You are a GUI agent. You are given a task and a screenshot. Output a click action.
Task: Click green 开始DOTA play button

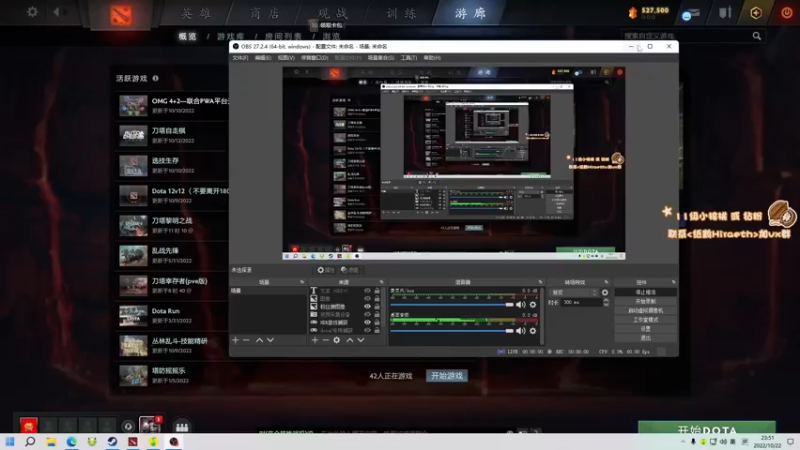tap(707, 428)
